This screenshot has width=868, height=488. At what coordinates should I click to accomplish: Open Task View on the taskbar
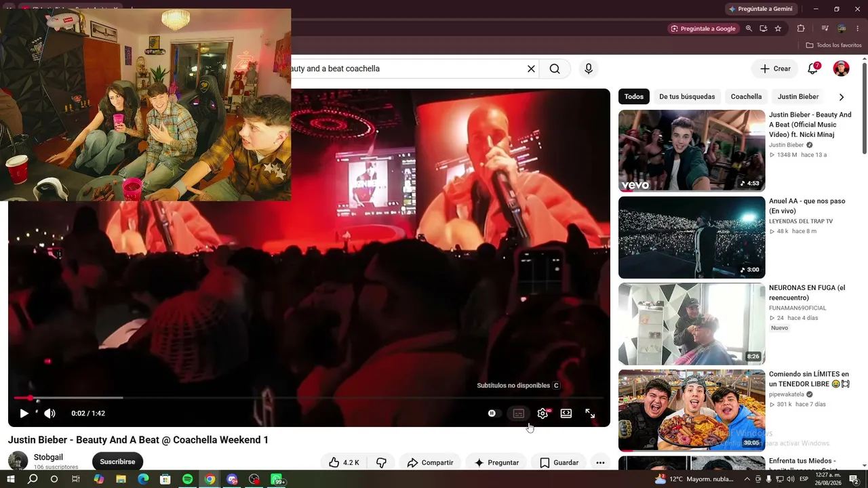[x=76, y=479]
